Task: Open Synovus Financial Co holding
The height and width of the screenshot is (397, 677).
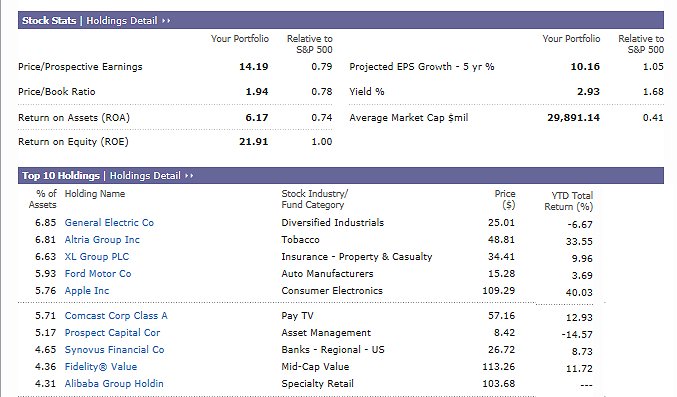Action: tap(114, 349)
